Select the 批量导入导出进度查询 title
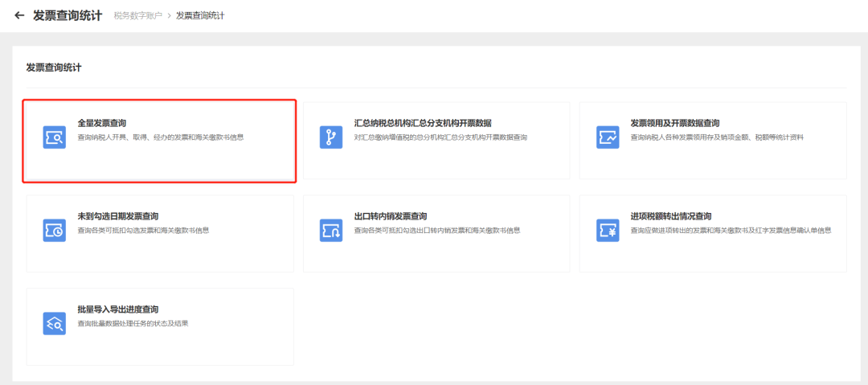 118,309
